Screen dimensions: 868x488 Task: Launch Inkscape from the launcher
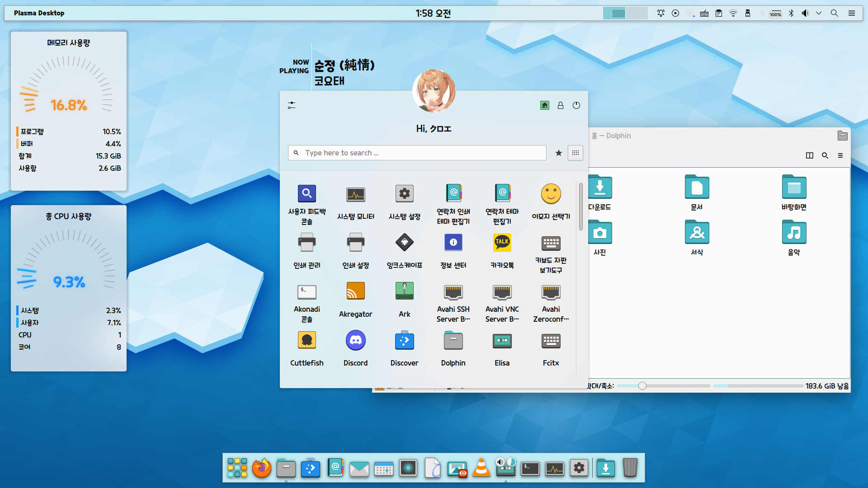(x=404, y=243)
